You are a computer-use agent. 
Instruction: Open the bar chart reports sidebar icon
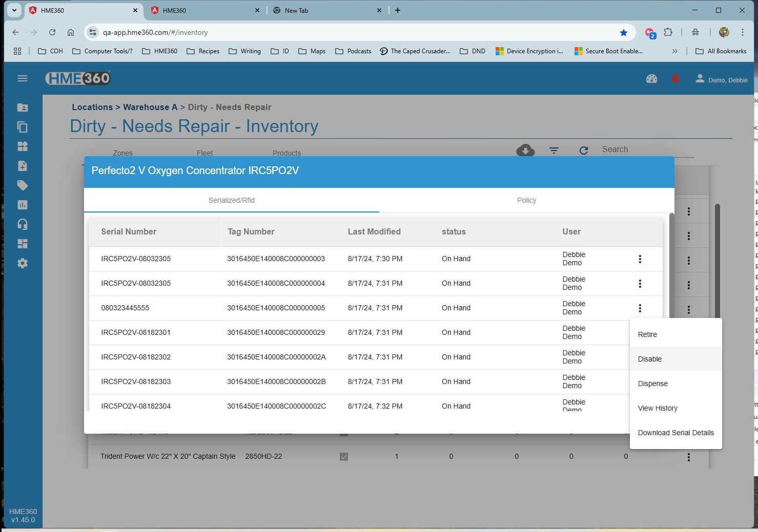[22, 205]
